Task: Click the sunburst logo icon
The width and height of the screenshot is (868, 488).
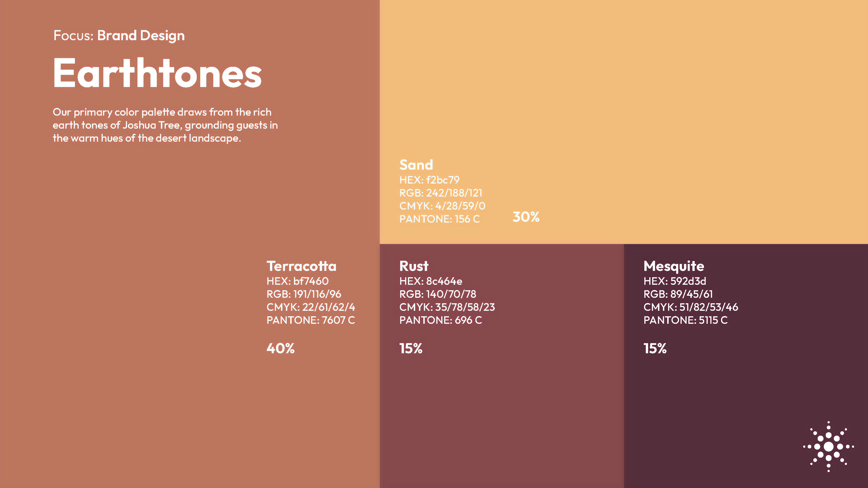Action: 828,447
